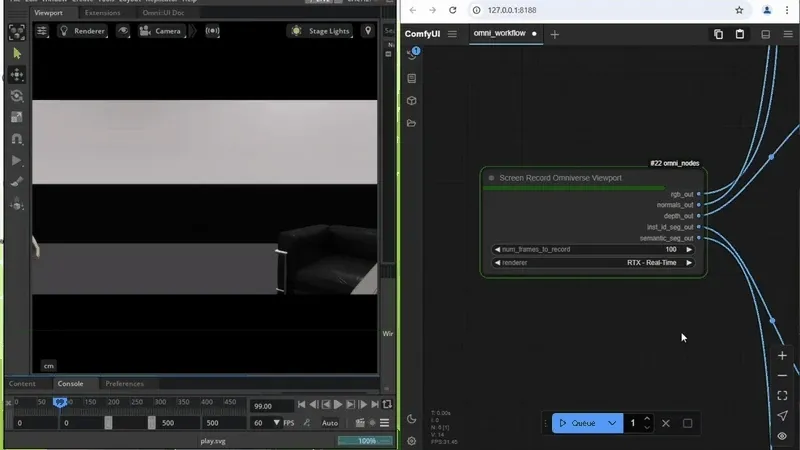Click the arrow Select tool

(16, 53)
